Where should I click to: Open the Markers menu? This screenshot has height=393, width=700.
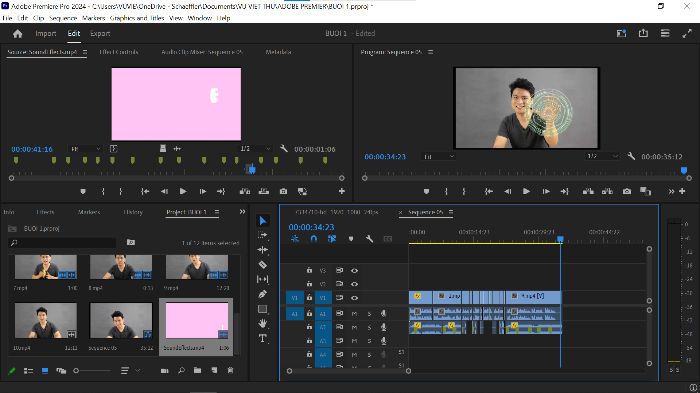(x=94, y=18)
